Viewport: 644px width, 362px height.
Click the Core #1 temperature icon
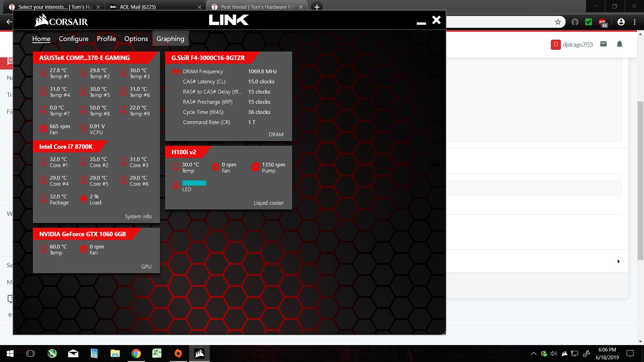tap(43, 162)
